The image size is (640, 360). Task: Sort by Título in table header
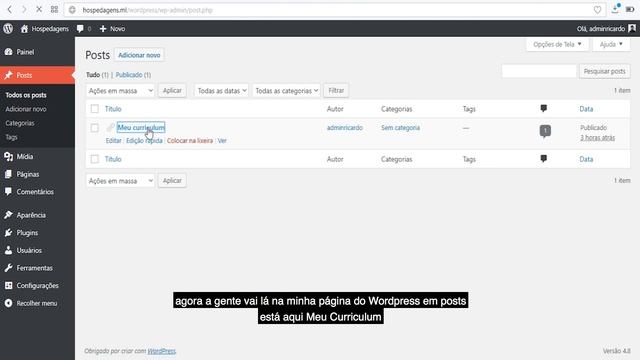[x=113, y=109]
